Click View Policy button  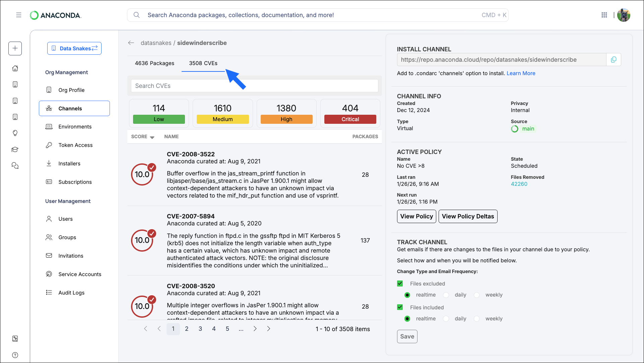(416, 216)
